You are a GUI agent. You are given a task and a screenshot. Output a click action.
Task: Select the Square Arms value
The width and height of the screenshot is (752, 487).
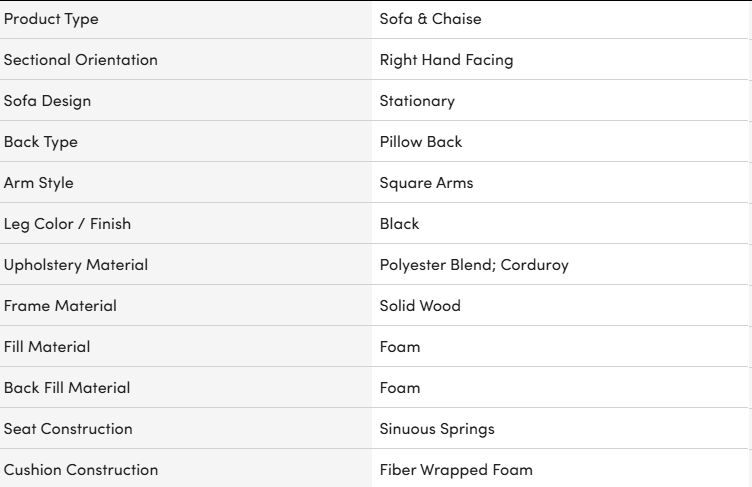[426, 183]
